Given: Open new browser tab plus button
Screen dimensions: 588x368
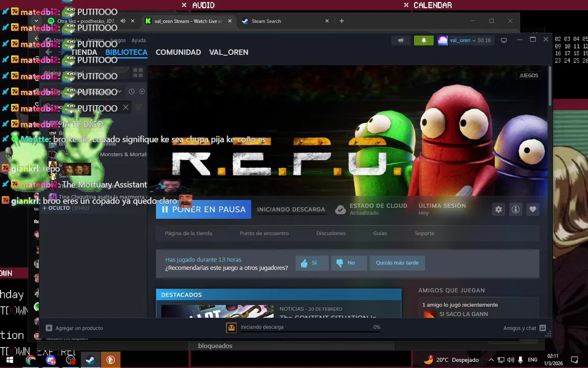Looking at the screenshot, I should [x=341, y=21].
